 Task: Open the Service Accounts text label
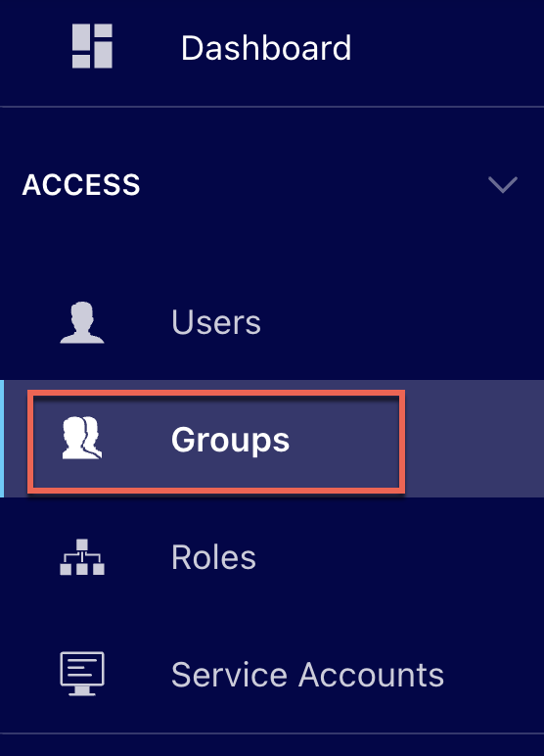[x=307, y=675]
